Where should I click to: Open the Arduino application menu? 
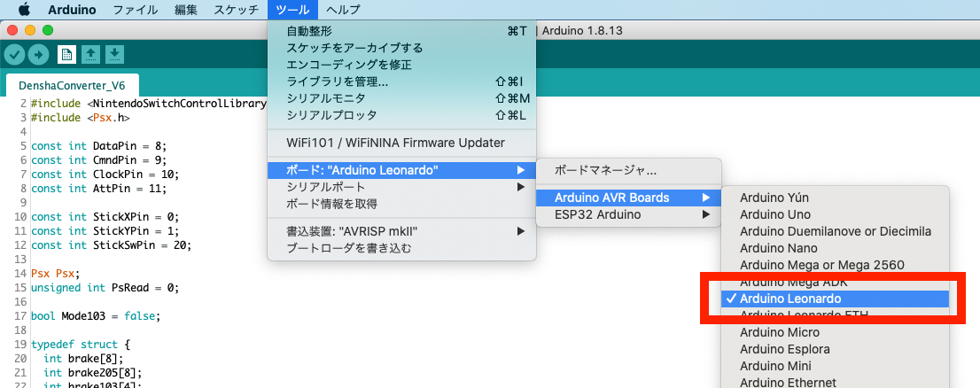[x=72, y=10]
